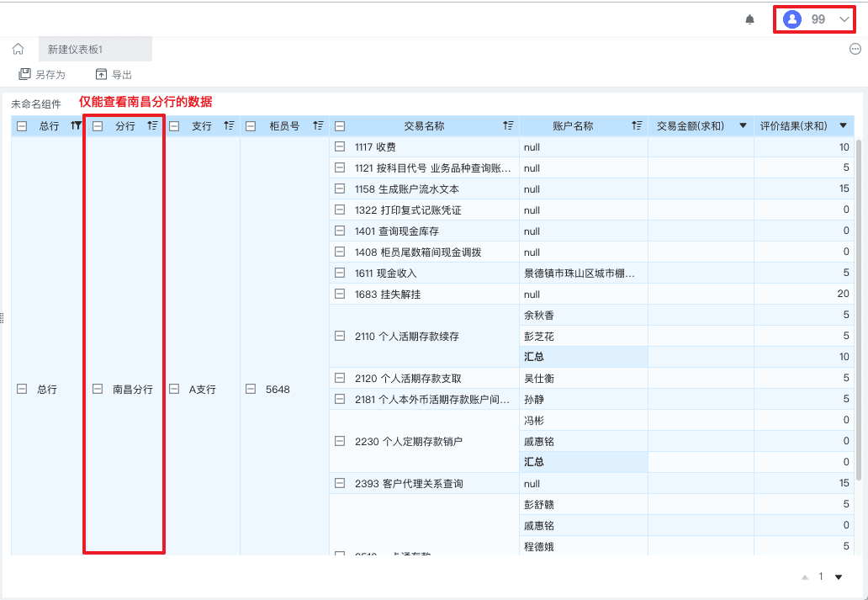Open the more options ellipsis icon
This screenshot has height=600, width=868.
(855, 50)
